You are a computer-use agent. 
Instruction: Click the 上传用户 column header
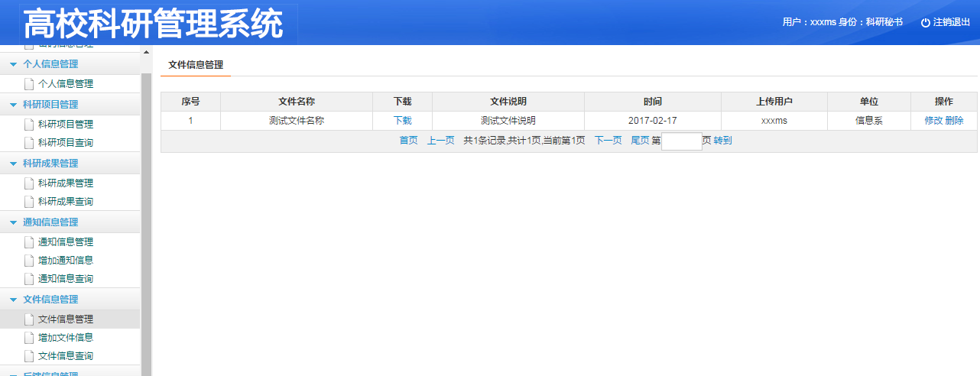(x=774, y=102)
